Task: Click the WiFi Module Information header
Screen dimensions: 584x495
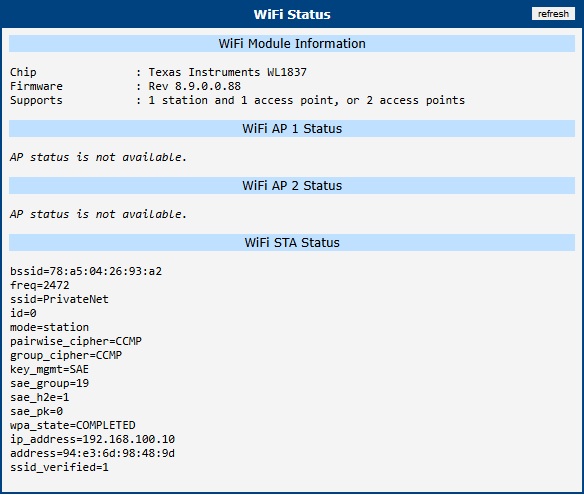Action: (x=292, y=44)
